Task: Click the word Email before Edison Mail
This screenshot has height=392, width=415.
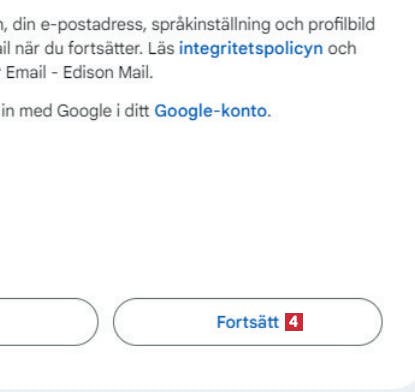Action: pyautogui.click(x=26, y=72)
